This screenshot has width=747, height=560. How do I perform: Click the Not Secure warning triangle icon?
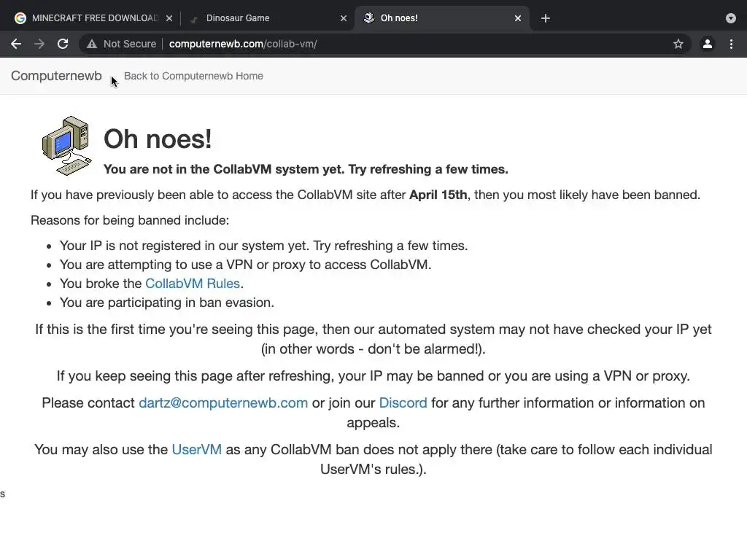(x=92, y=44)
